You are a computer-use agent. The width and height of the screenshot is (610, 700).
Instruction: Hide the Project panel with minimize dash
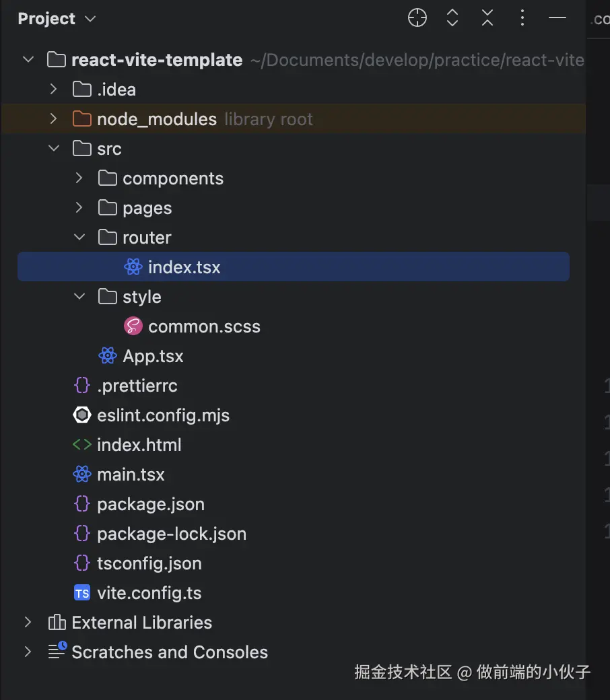click(557, 19)
